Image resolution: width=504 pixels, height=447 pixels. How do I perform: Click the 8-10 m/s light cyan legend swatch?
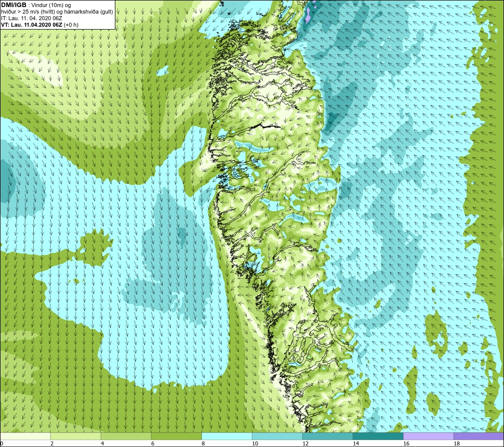227,436
